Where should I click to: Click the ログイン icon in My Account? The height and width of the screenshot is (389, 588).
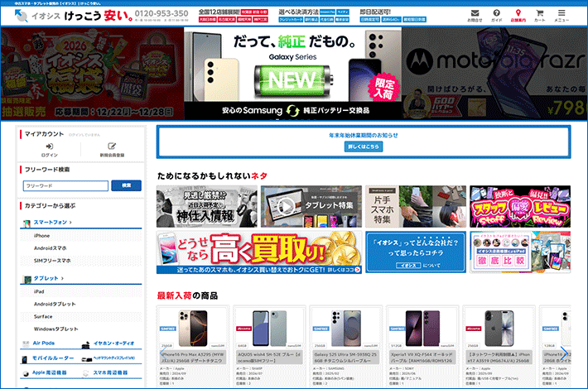[50, 146]
